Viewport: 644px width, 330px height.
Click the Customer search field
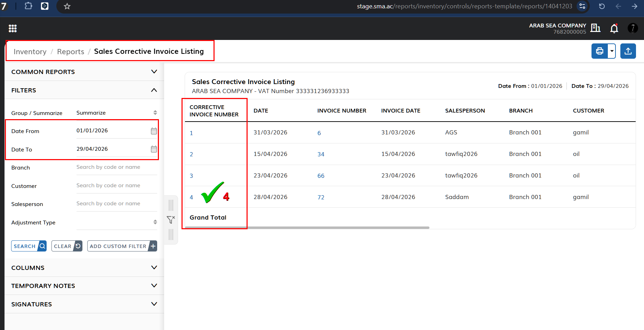(x=116, y=185)
